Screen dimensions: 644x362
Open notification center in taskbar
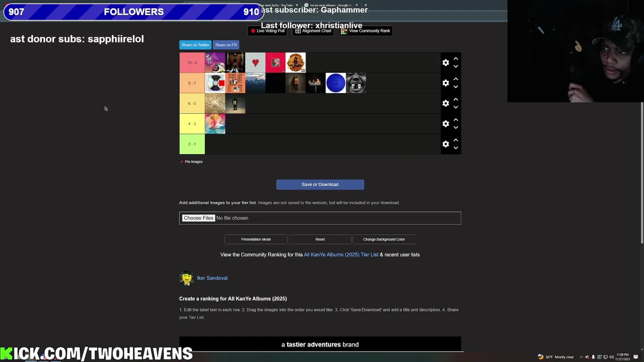click(636, 357)
